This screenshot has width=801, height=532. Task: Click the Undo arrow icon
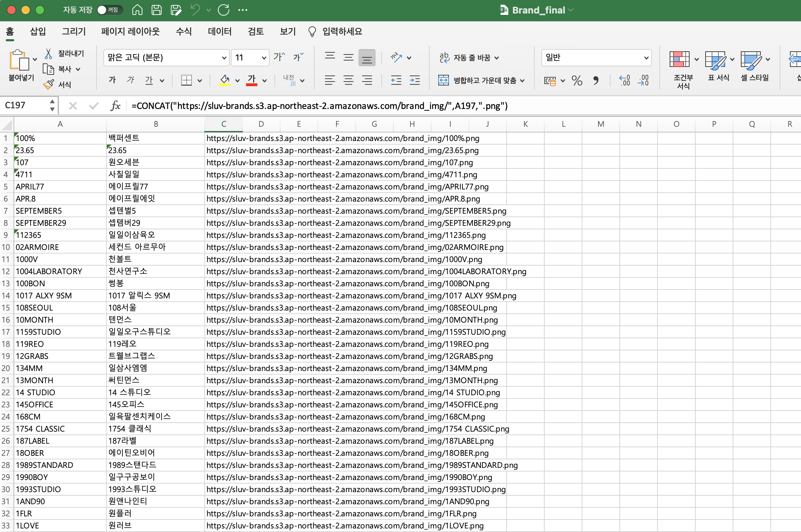click(x=195, y=10)
